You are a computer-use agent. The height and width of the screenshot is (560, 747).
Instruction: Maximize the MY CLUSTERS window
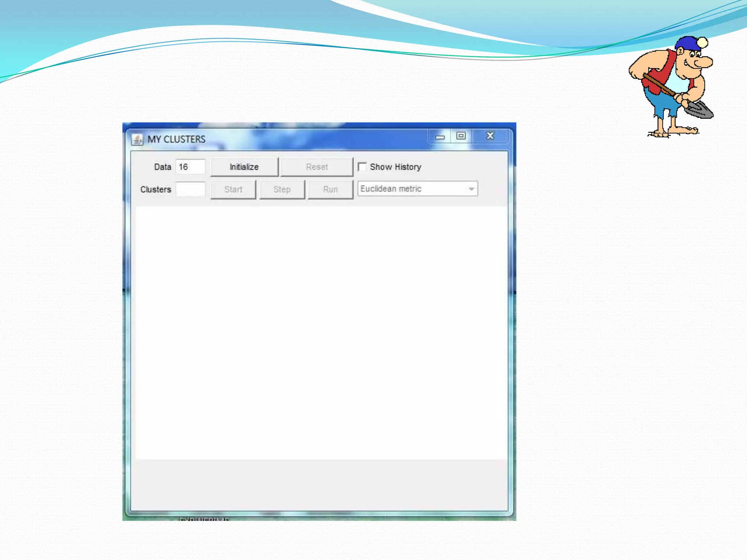(x=461, y=136)
